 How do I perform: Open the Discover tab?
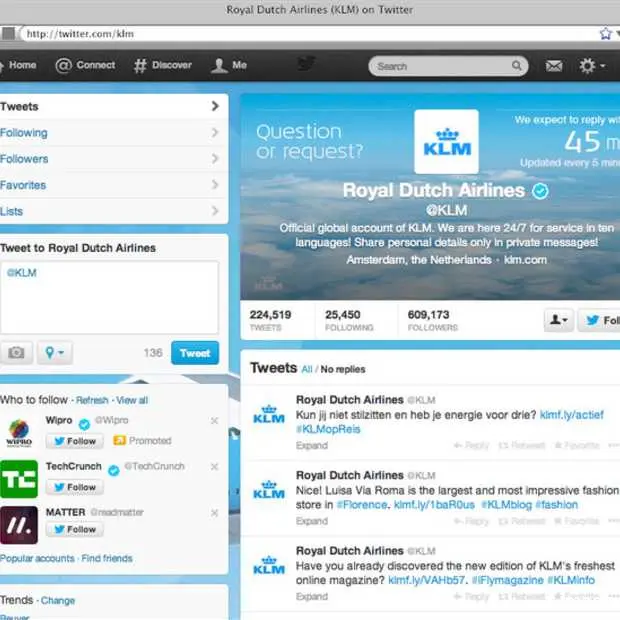(x=163, y=65)
